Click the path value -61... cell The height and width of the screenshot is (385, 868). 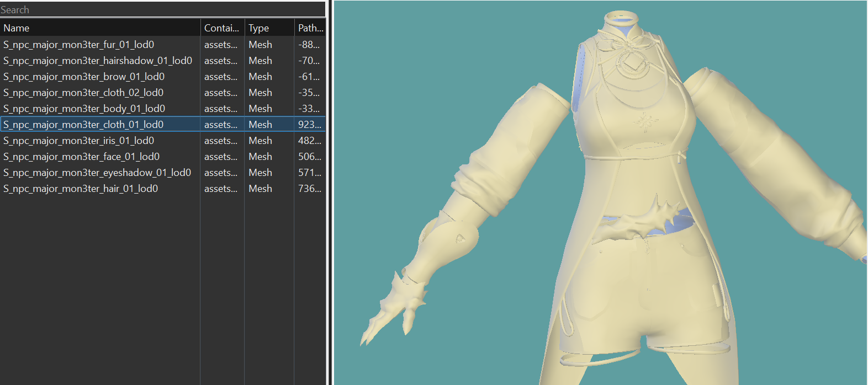coord(310,77)
